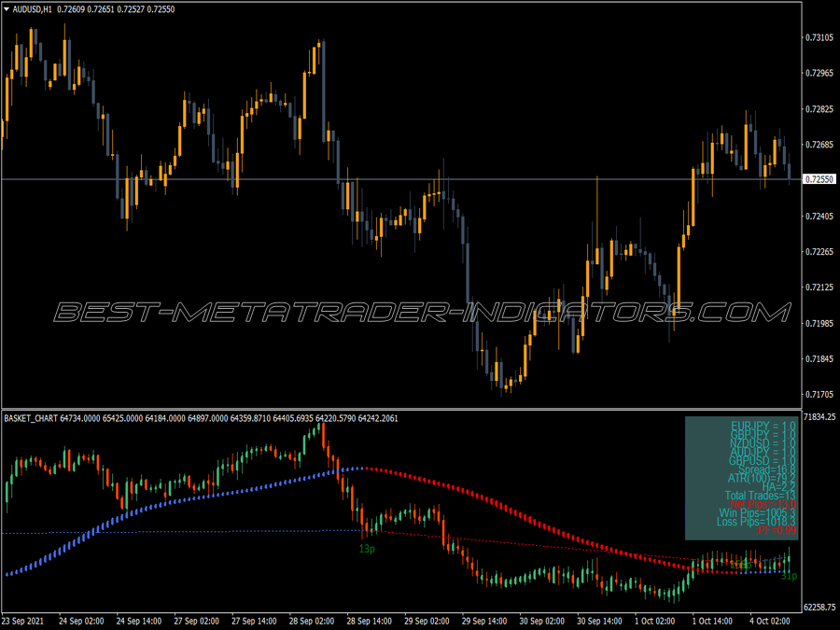The image size is (840, 630).
Task: Click the 24 Sep 02:00 time label
Action: tap(81, 622)
